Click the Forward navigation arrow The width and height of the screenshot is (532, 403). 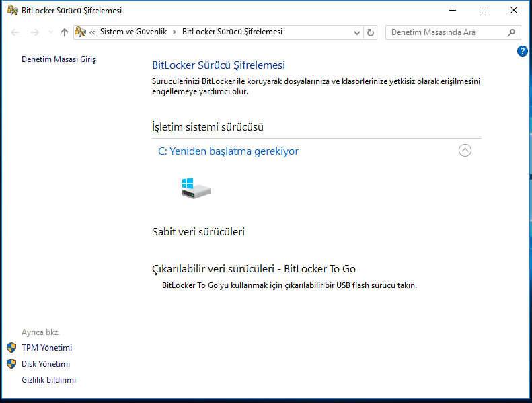click(x=35, y=32)
